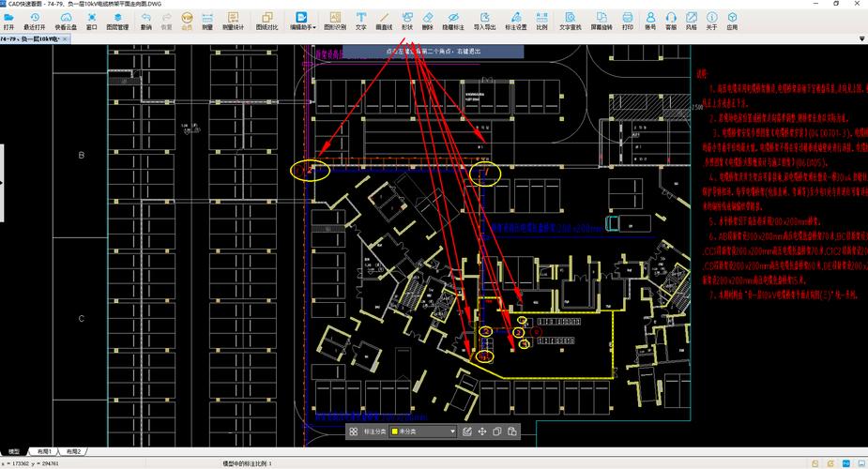Click the edit annotation pencil icon
The width and height of the screenshot is (868, 469).
pos(467,431)
